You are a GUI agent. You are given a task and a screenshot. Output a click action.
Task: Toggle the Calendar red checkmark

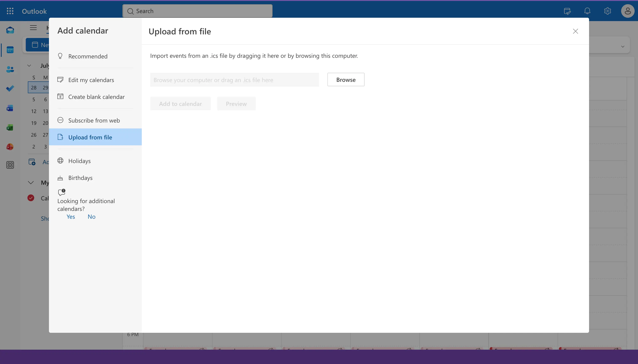point(31,198)
